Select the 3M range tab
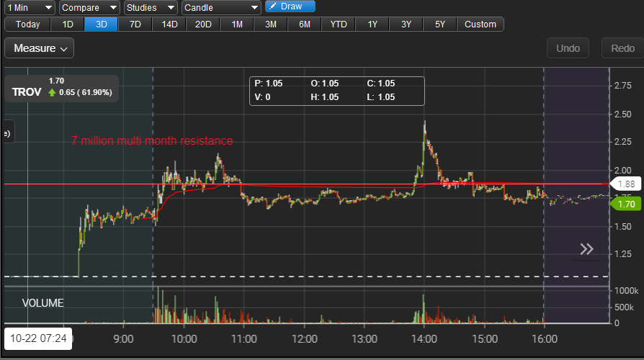Screen dimensions: 644x360 coord(271,24)
